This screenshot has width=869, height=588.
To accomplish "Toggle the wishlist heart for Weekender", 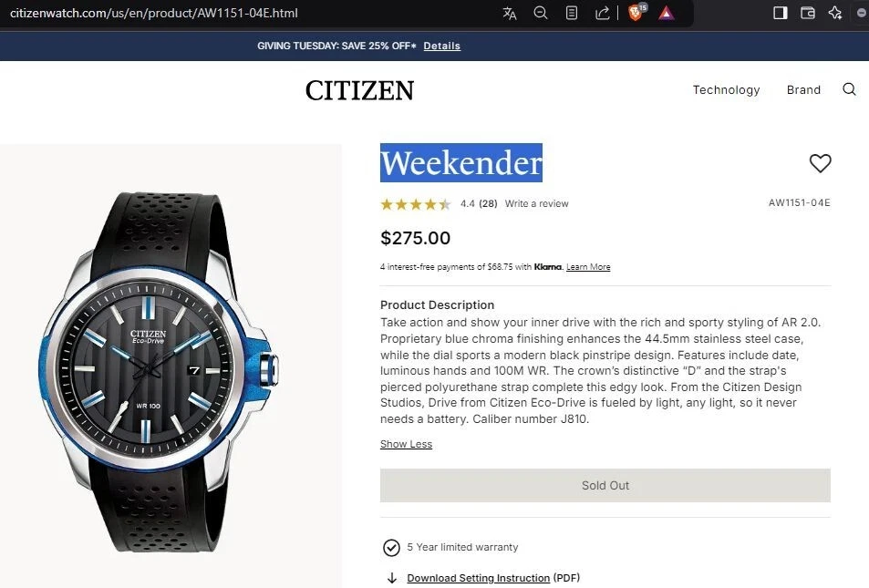I will [x=820, y=163].
